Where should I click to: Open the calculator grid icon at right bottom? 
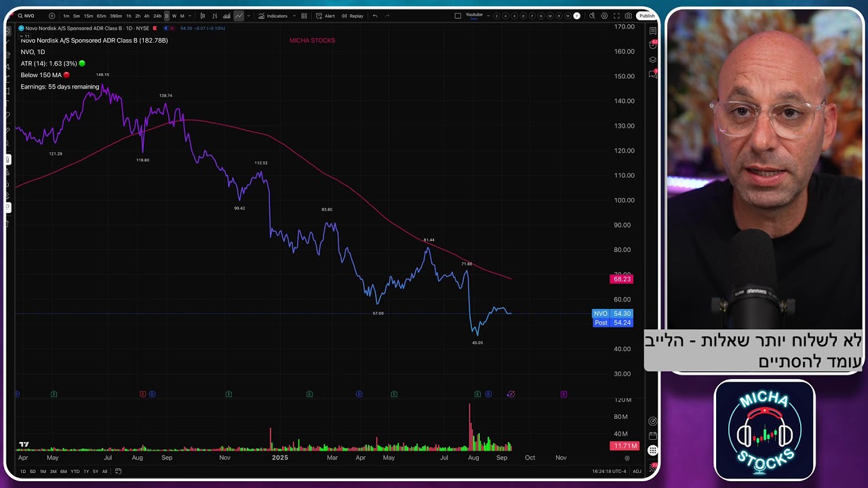coord(652,450)
